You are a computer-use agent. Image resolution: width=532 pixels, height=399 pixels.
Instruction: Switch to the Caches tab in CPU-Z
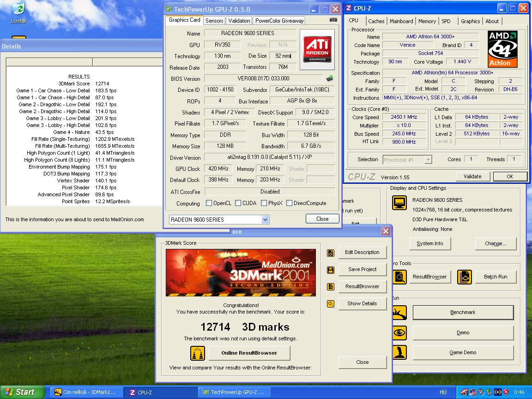(376, 21)
